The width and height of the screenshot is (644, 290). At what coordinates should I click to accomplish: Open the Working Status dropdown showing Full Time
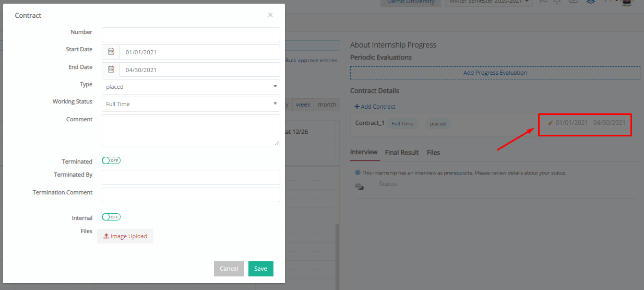[x=191, y=104]
